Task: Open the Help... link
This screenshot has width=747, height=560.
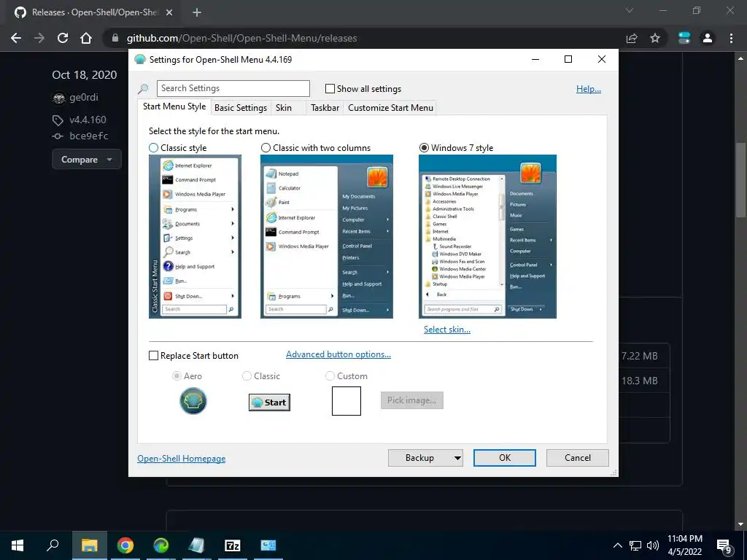Action: (589, 89)
